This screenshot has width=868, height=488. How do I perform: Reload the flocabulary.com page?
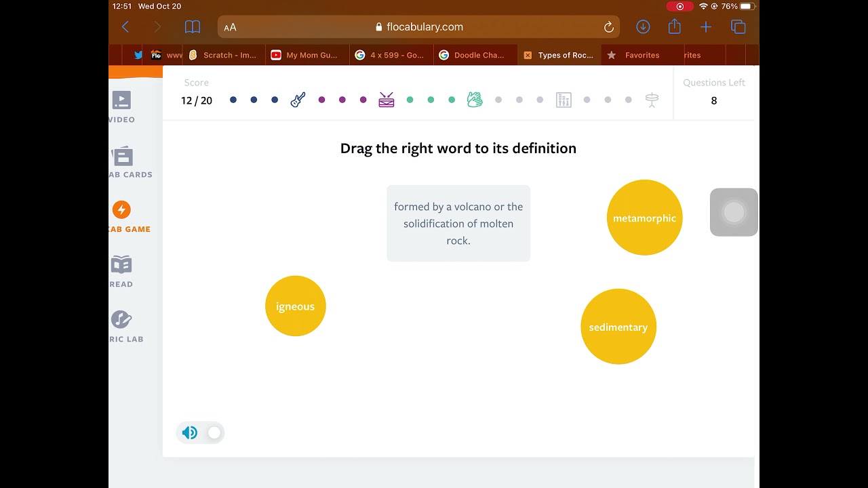click(609, 27)
